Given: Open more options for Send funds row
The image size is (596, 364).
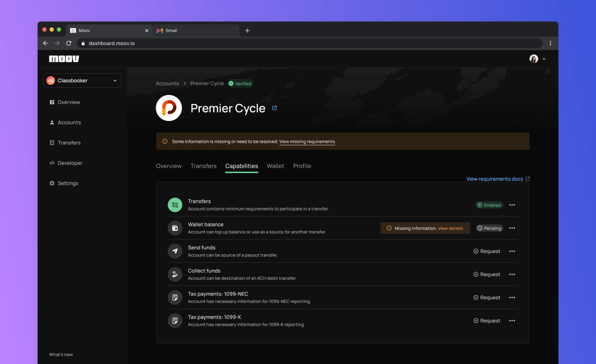Looking at the screenshot, I should (512, 251).
